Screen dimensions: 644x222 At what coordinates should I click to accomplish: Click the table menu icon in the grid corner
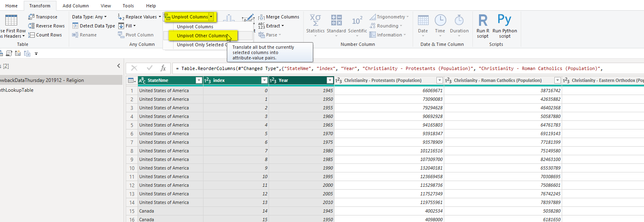[x=132, y=80]
